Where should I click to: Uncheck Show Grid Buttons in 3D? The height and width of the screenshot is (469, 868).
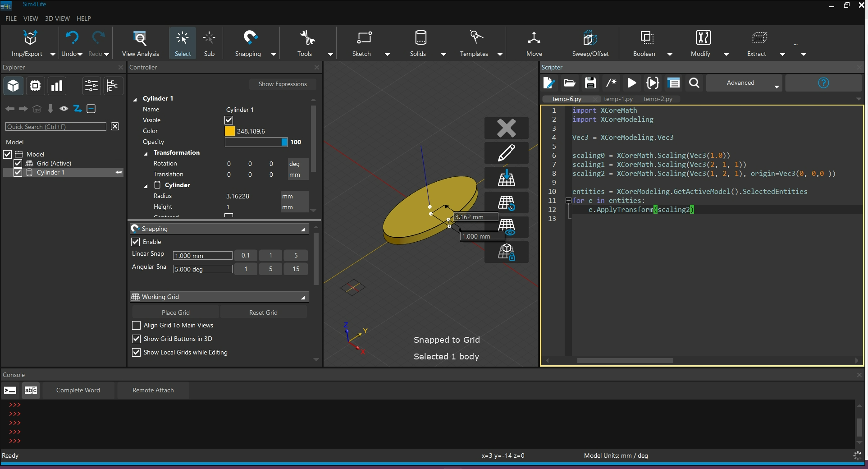(137, 339)
